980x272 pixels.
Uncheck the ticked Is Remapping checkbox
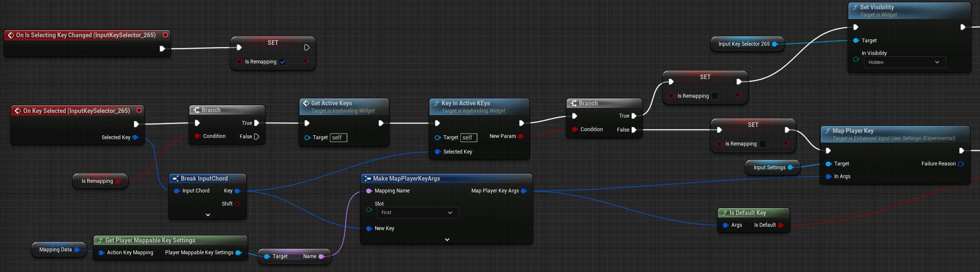click(282, 62)
